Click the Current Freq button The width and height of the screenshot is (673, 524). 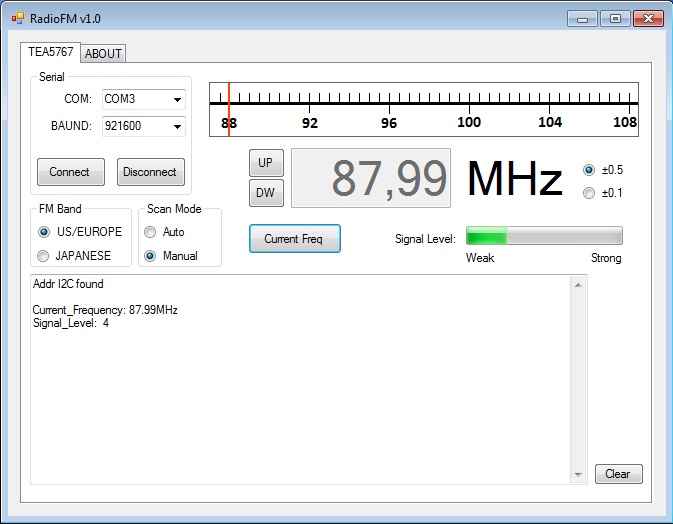295,239
